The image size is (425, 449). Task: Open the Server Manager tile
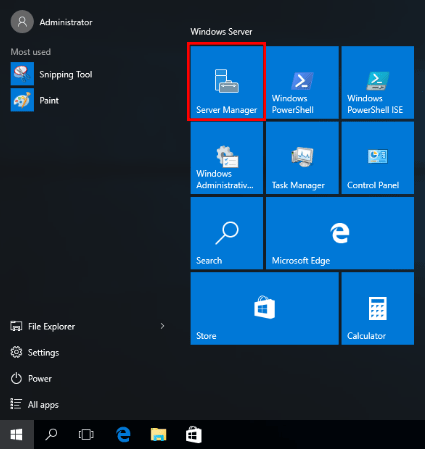(x=227, y=82)
